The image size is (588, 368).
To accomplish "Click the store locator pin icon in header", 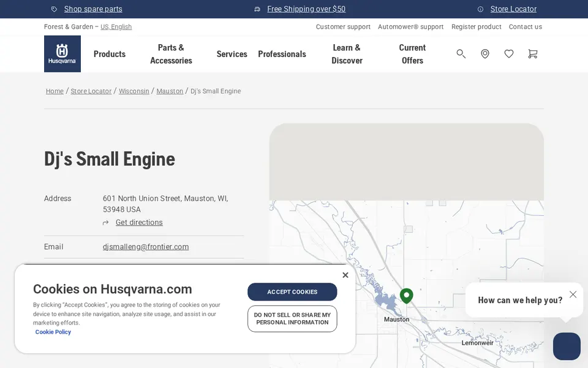I will 485,54.
